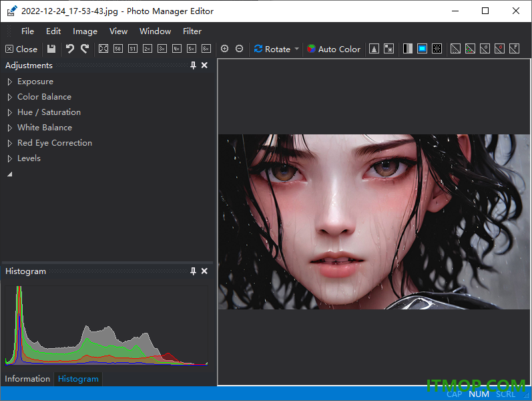Set zoom to 50 percent

pyautogui.click(x=118, y=49)
